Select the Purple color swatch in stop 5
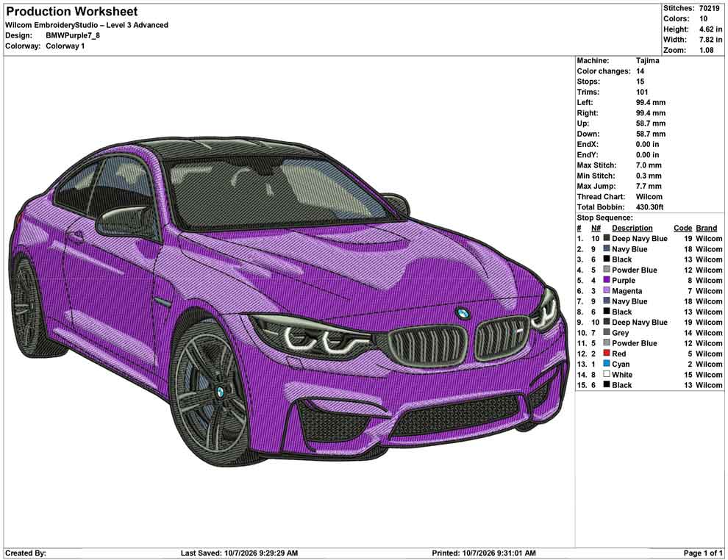728x560 pixels. [607, 280]
